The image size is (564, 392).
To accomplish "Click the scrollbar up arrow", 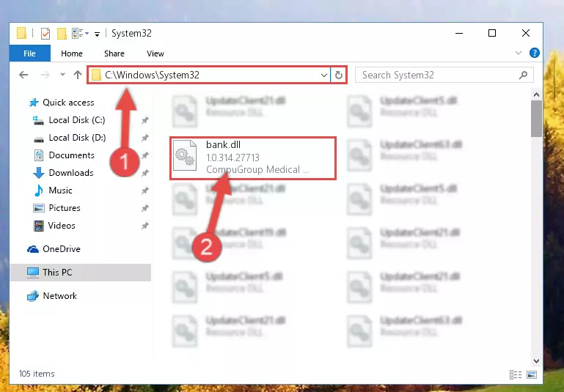I will 536,95.
